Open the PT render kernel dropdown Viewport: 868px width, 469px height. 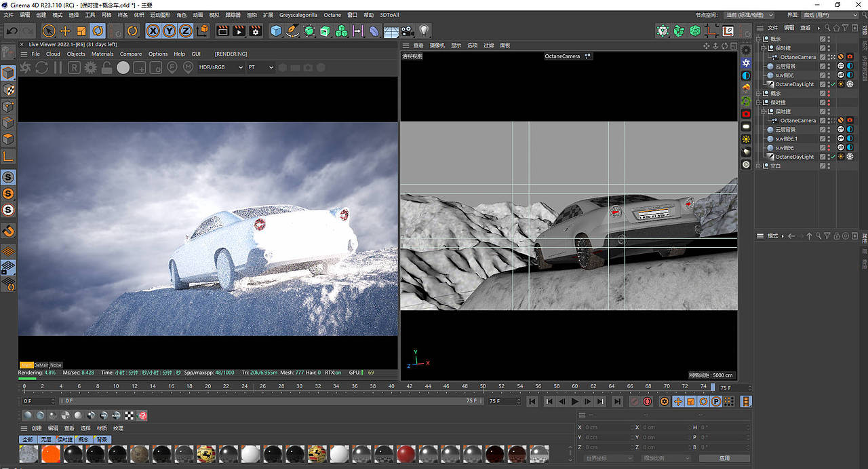point(260,67)
